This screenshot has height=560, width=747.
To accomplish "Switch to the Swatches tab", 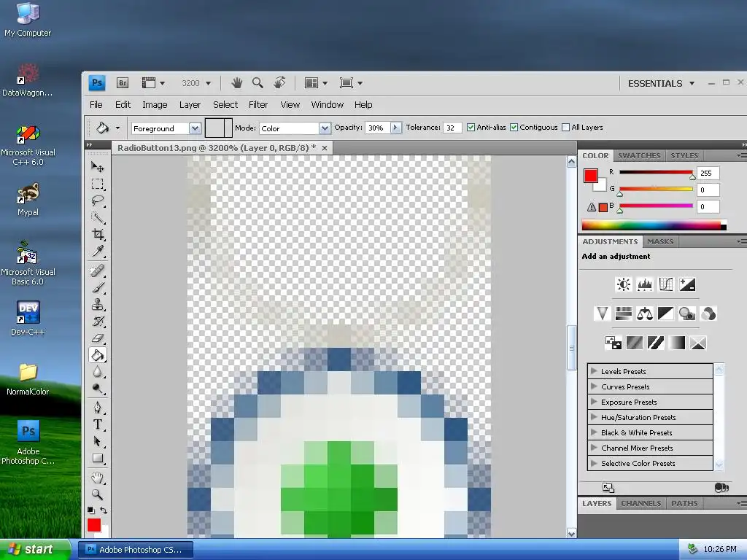I will [639, 156].
